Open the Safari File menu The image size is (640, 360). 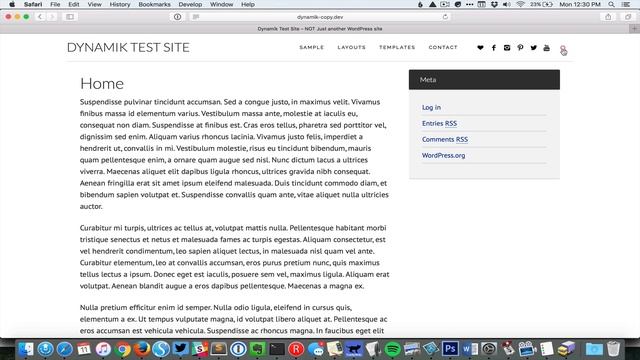tap(55, 4)
